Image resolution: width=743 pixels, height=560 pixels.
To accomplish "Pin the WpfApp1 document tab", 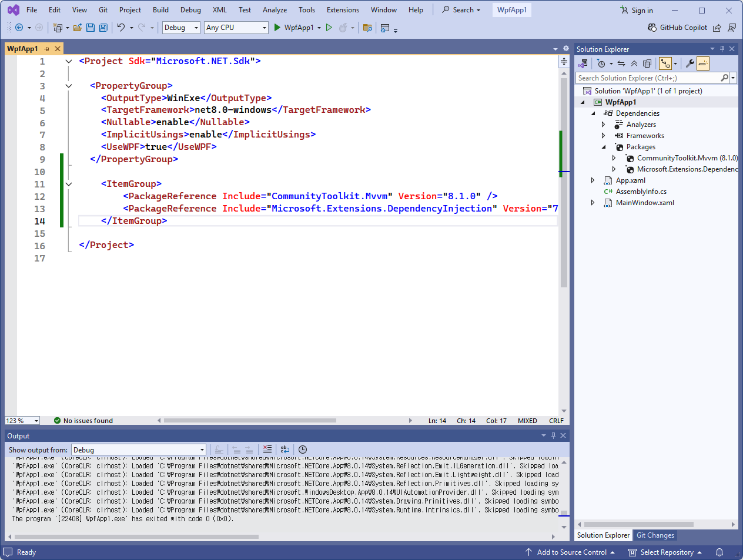I will 47,49.
